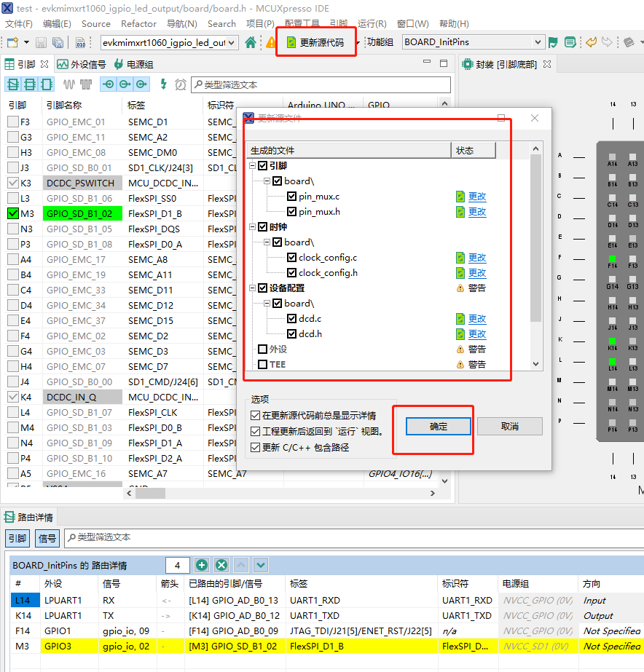Click the pins table horizontal scrollbar thumb
This screenshot has width=644, height=672.
coord(151,494)
